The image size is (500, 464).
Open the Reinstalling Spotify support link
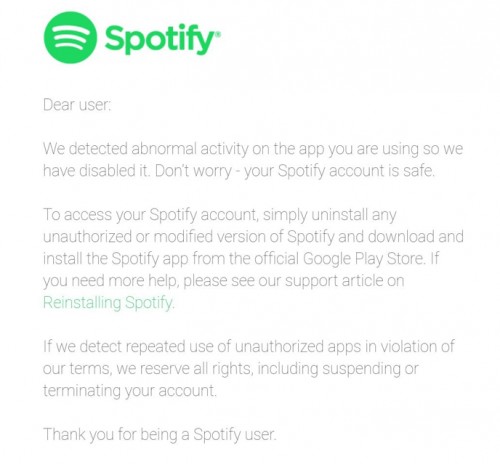point(108,303)
